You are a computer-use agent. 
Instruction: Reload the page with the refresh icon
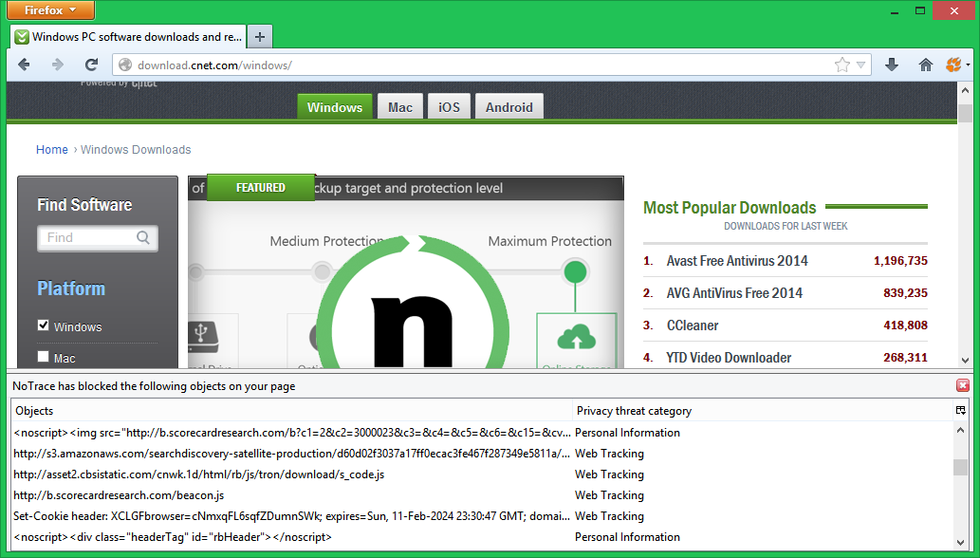click(x=91, y=65)
